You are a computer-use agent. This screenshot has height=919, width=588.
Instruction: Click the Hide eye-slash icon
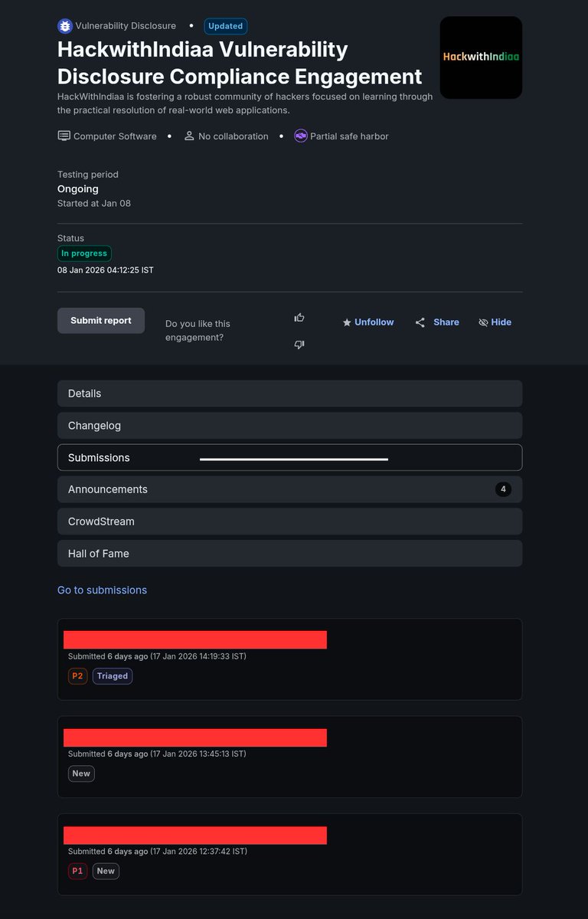pos(483,322)
